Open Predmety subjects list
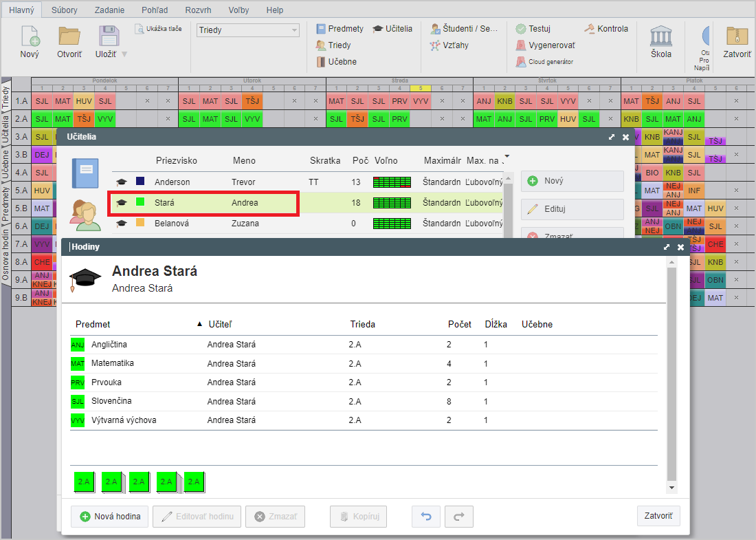Viewport: 756px width, 540px height. pyautogui.click(x=340, y=29)
